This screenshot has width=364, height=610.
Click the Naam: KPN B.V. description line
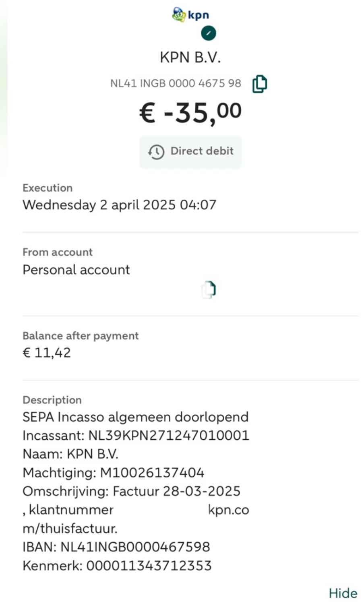(x=70, y=454)
